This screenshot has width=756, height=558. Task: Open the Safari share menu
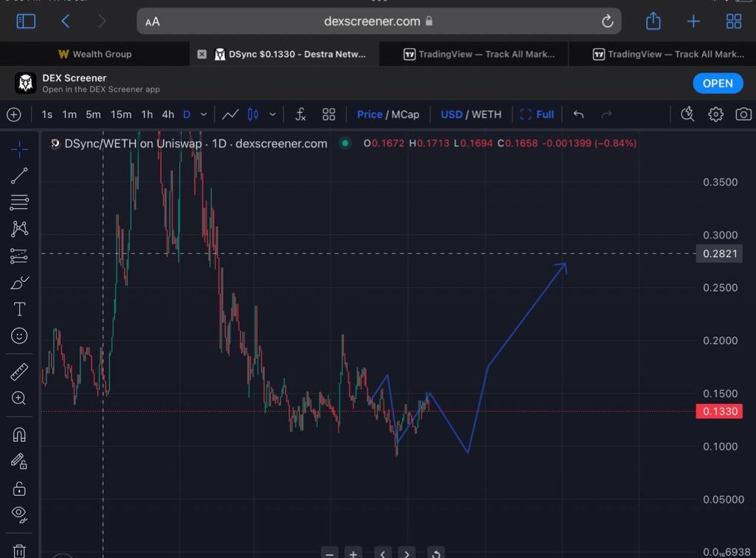653,21
